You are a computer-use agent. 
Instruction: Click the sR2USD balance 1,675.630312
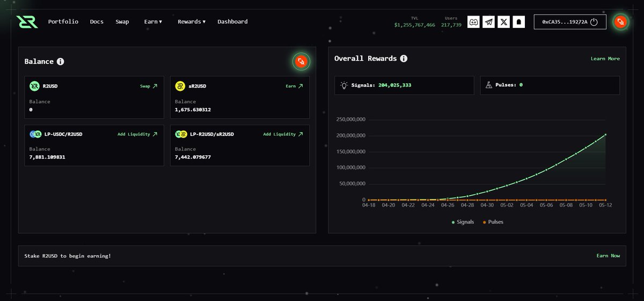193,110
